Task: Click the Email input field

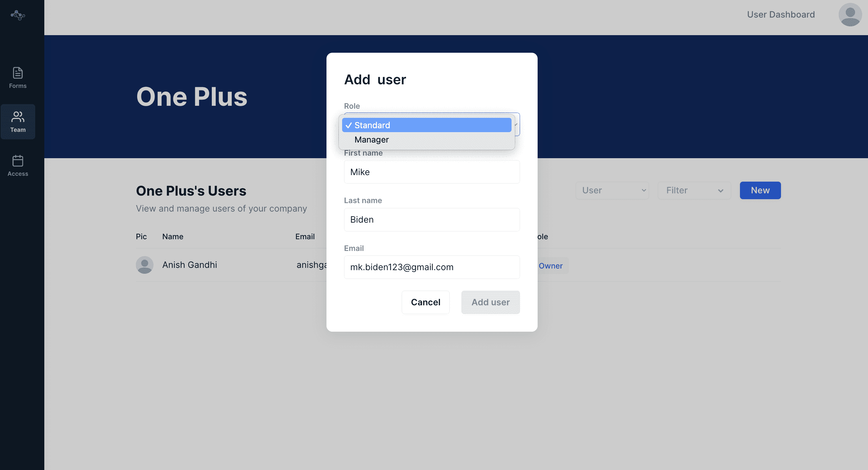Action: click(x=432, y=267)
